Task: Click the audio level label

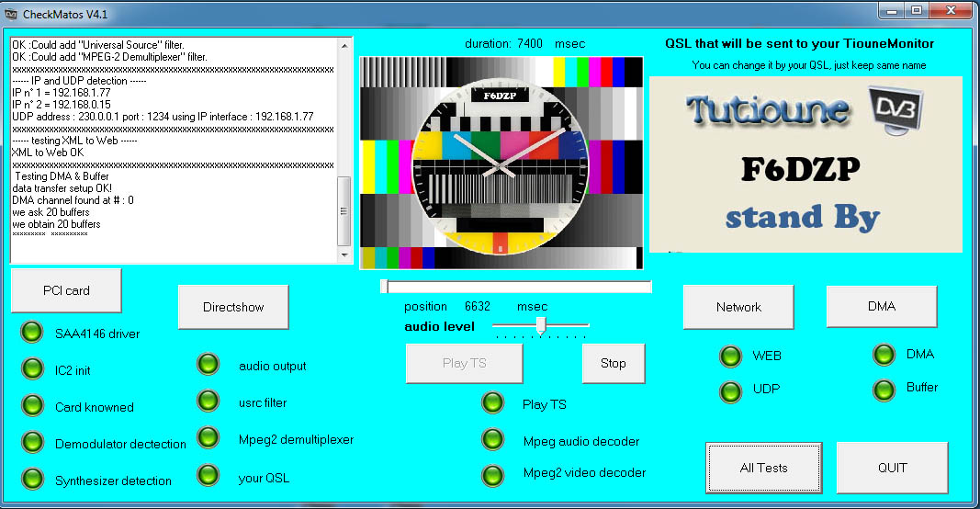Action: click(439, 326)
